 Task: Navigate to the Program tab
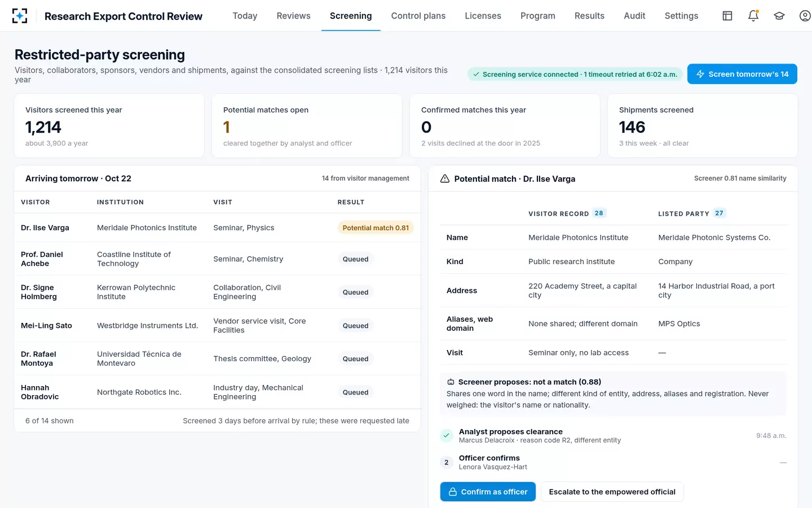(x=538, y=16)
